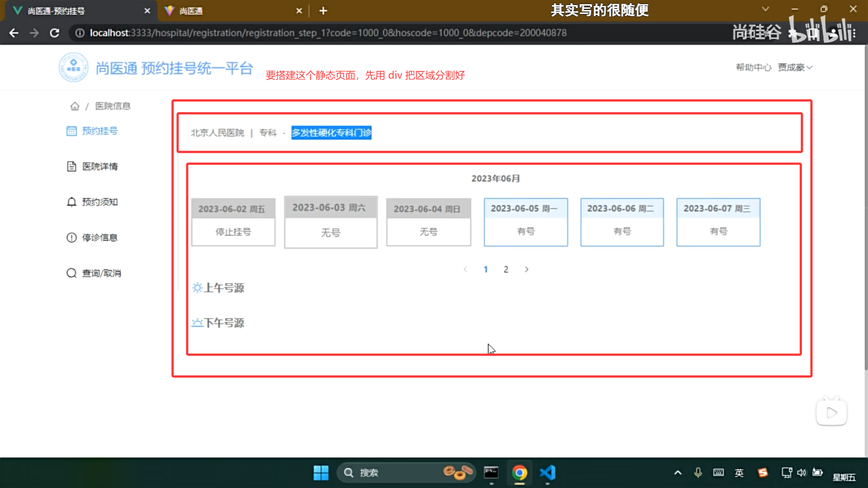This screenshot has height=488, width=868.
Task: Select 预约挂号 in the sidebar menu
Action: 99,131
